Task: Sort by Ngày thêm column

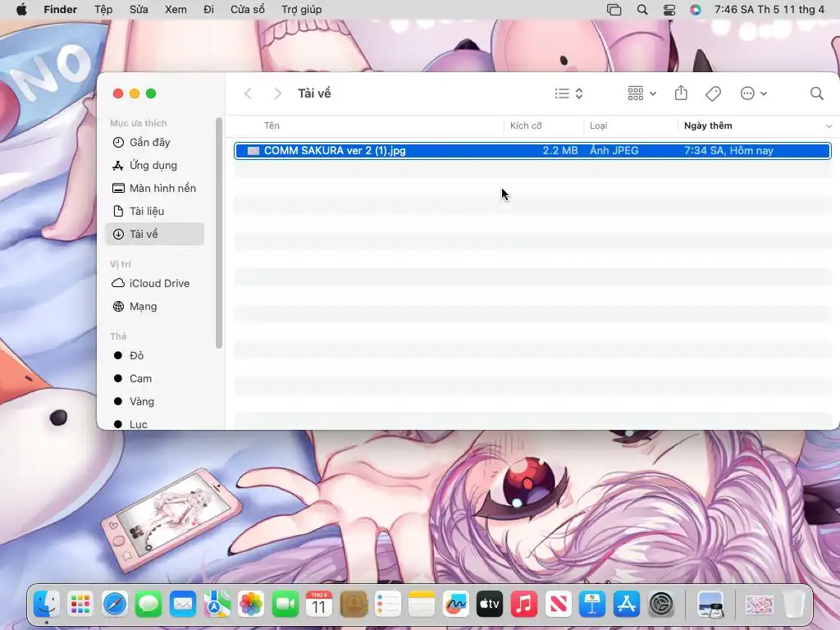Action: 708,126
